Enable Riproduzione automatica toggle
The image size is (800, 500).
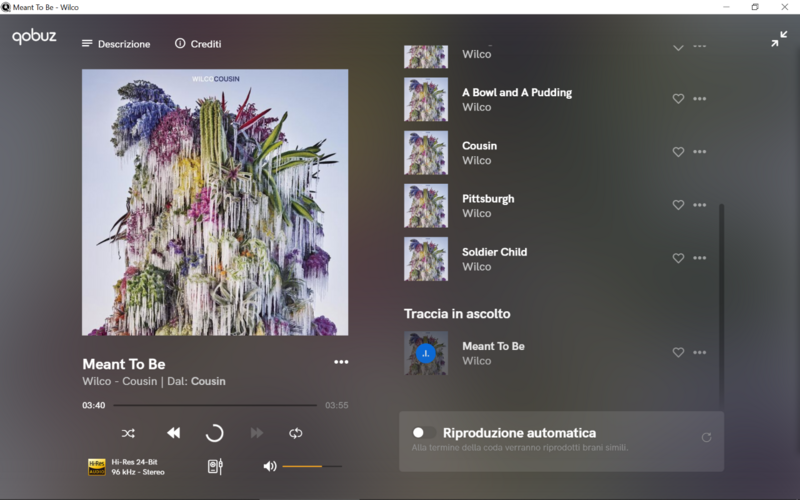(419, 433)
